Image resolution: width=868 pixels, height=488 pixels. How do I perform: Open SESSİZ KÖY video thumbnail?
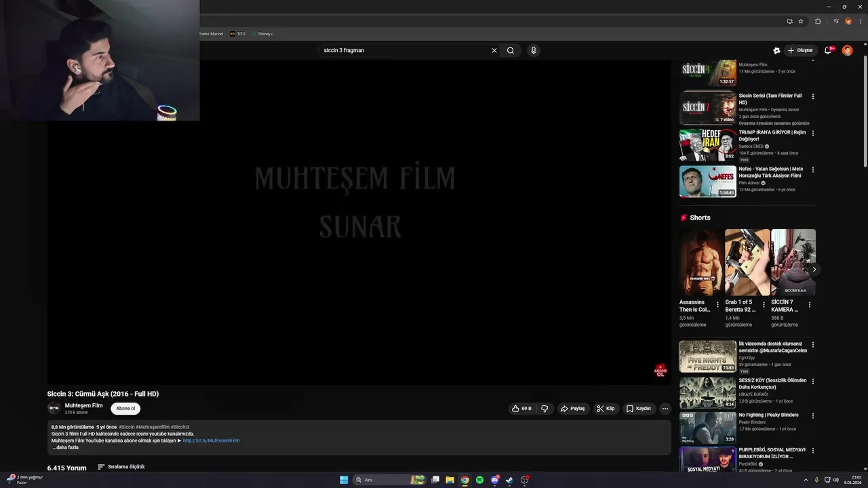(x=708, y=393)
